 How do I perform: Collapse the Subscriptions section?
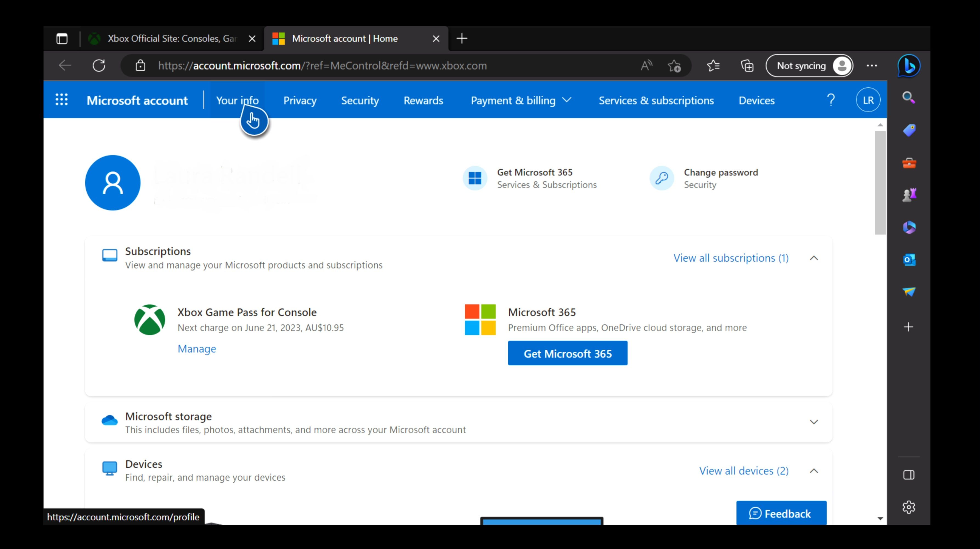[x=814, y=258]
